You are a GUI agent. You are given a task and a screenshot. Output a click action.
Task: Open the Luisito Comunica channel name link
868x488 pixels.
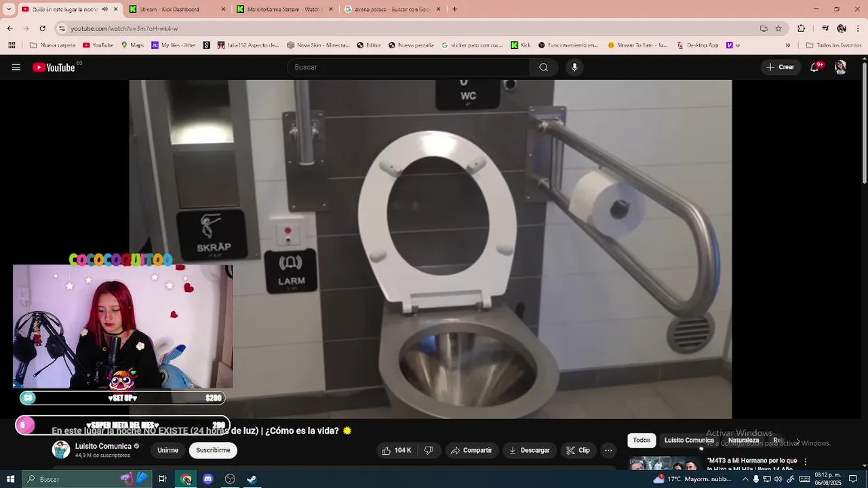point(103,446)
